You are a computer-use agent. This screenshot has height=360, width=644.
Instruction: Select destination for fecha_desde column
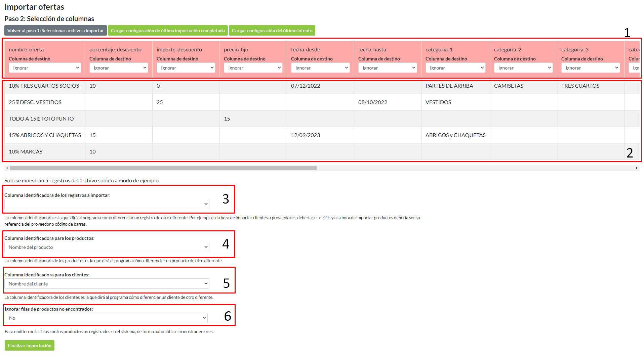(320, 68)
